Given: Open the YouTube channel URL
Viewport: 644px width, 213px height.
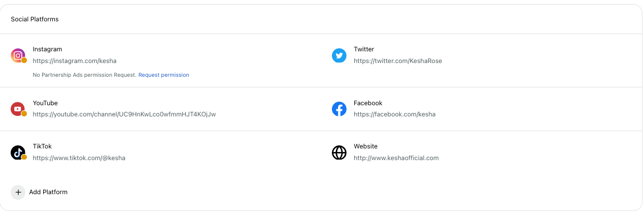Looking at the screenshot, I should [124, 114].
